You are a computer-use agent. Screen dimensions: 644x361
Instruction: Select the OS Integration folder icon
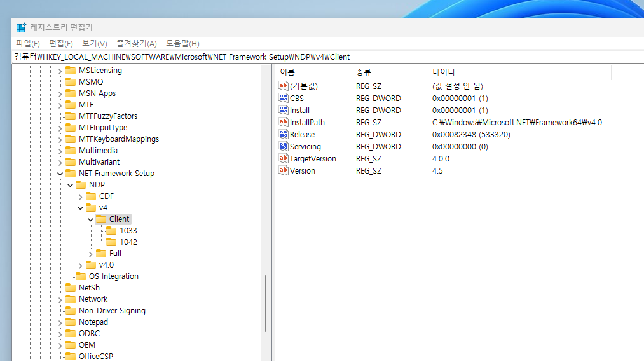[x=81, y=276]
